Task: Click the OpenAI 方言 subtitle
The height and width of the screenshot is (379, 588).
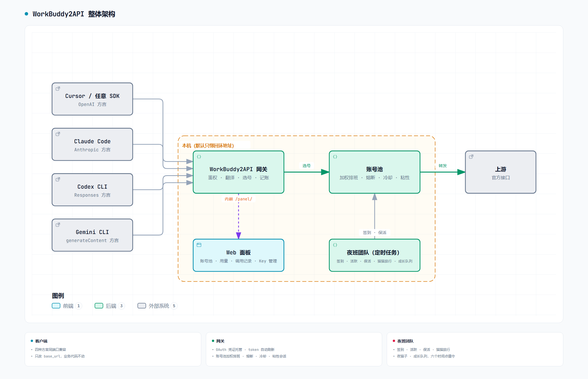Action: click(x=92, y=104)
